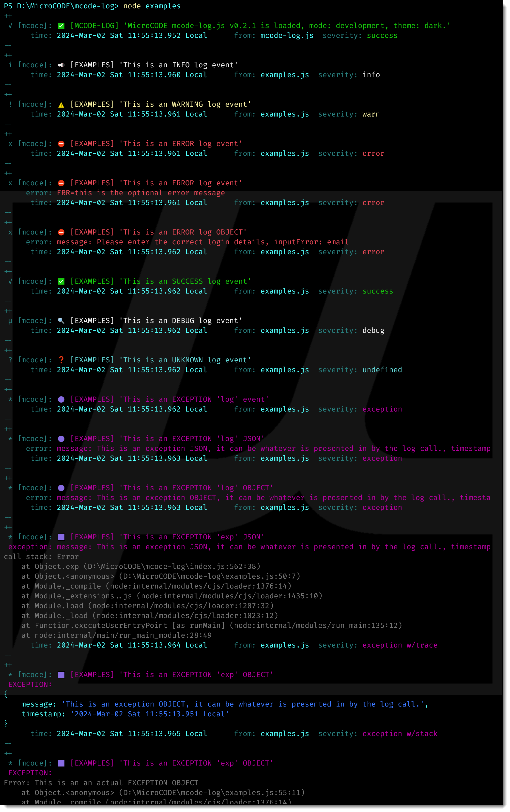
Task: Click the magnifying glass icon on DEBUG line
Action: tap(61, 321)
